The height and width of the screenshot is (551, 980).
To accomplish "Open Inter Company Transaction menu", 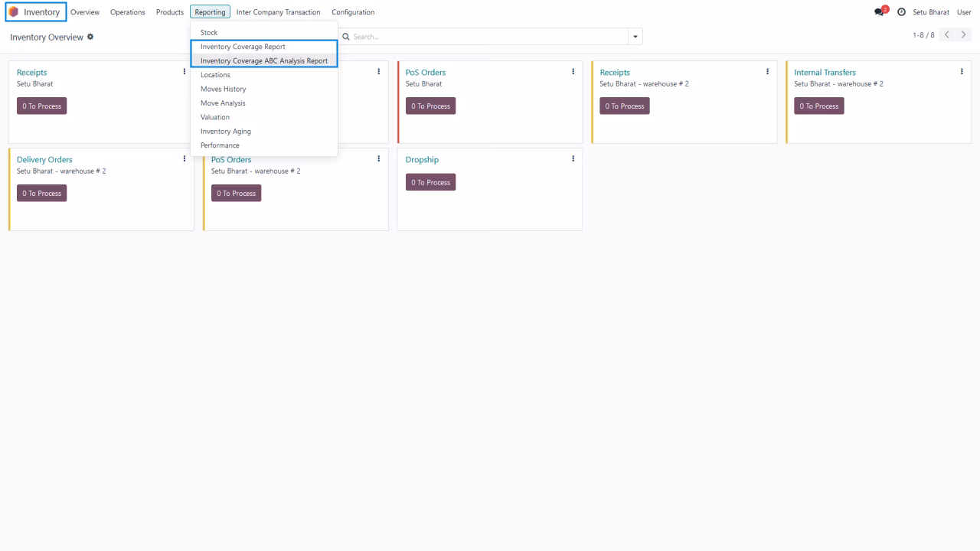I will (x=279, y=12).
